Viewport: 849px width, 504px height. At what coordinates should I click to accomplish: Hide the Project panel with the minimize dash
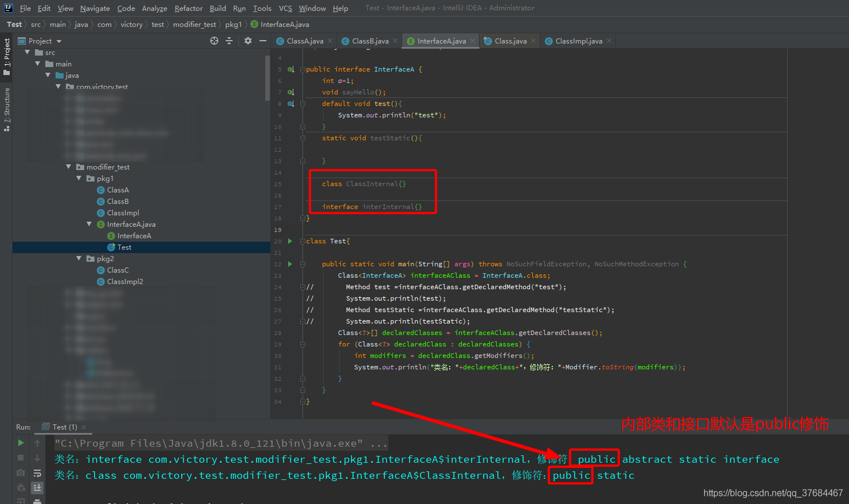point(263,41)
